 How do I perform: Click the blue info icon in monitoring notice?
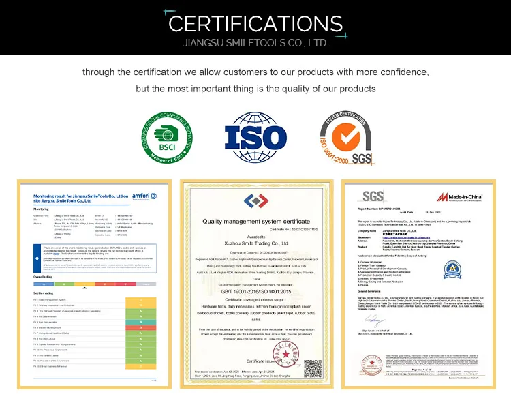point(37,258)
